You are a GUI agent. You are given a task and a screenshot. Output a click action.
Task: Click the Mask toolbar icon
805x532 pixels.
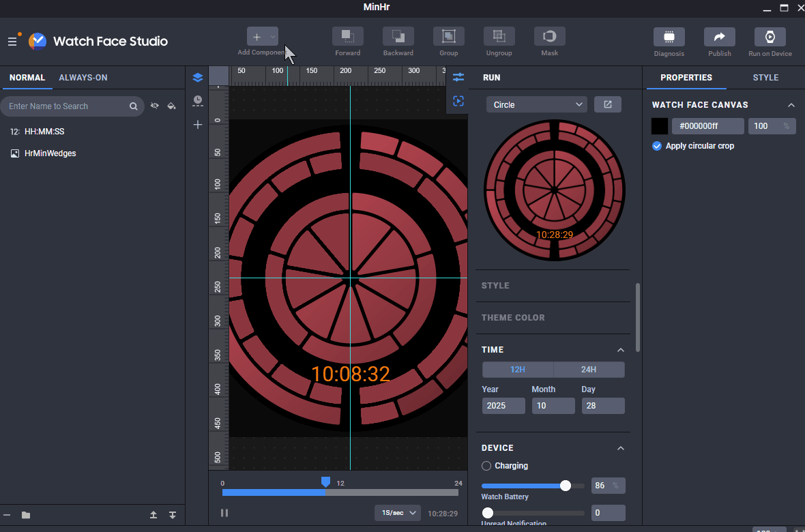point(549,37)
